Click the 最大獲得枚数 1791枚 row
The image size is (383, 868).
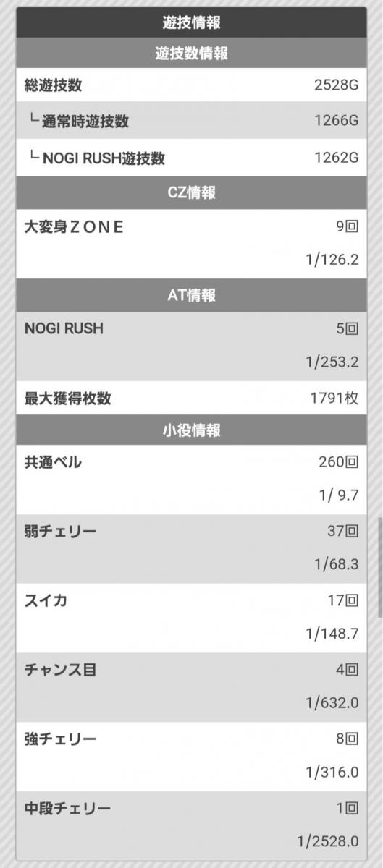[x=191, y=398]
